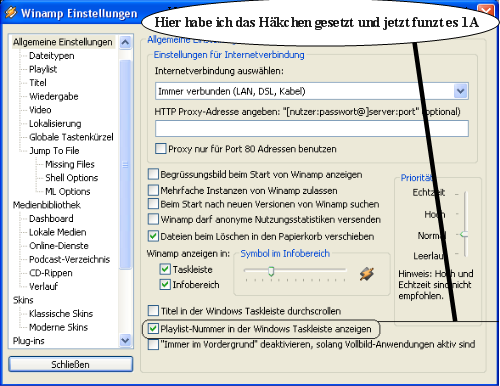500x386 pixels.
Task: Open Klassische Skins page
Action: pyautogui.click(x=61, y=314)
